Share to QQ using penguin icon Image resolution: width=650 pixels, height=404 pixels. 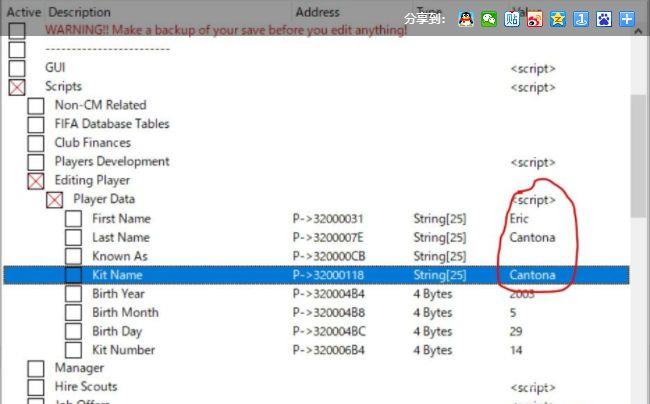(x=466, y=18)
